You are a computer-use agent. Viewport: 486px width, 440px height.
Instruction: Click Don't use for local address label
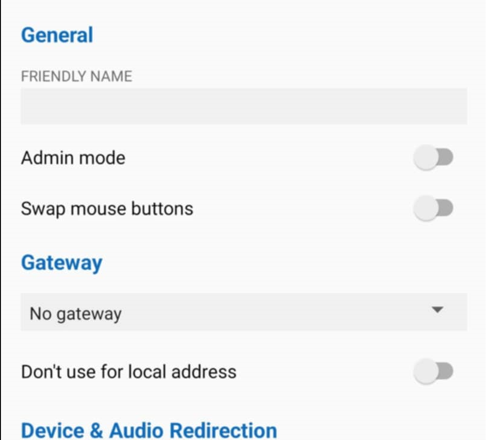(129, 372)
